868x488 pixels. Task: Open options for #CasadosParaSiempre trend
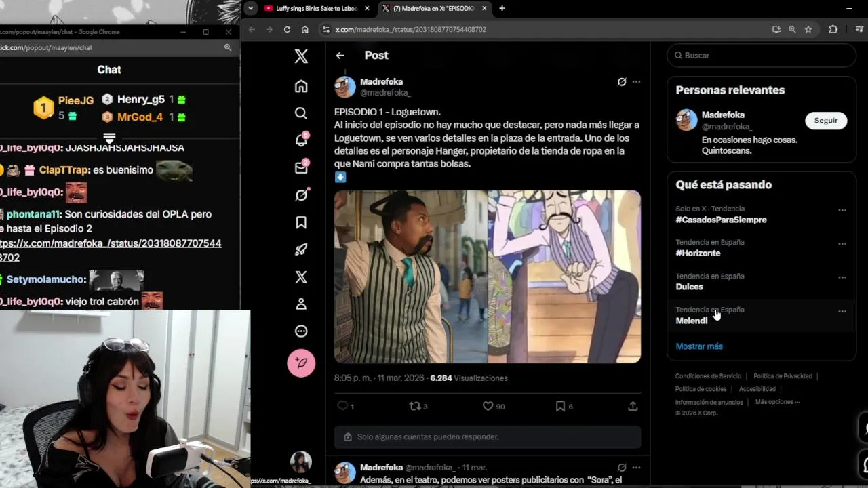pyautogui.click(x=842, y=210)
